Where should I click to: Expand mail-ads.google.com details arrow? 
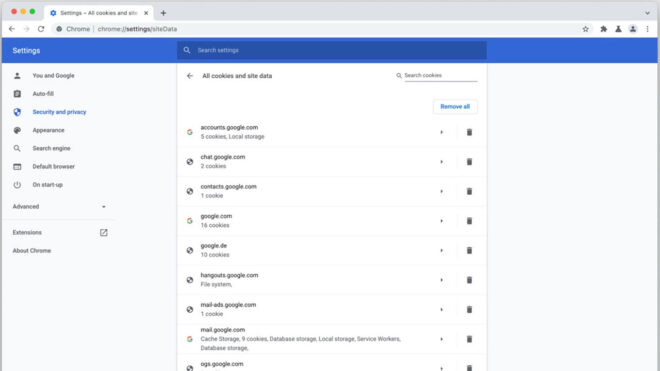pyautogui.click(x=442, y=310)
